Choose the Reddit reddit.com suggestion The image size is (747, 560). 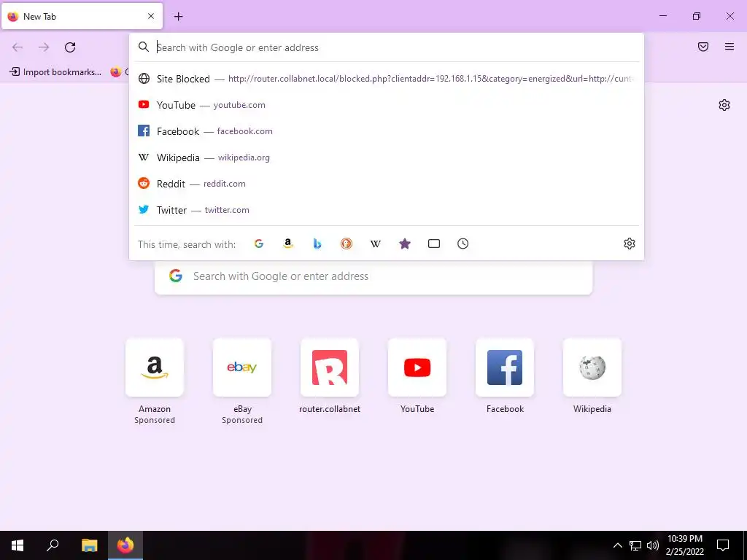click(387, 183)
